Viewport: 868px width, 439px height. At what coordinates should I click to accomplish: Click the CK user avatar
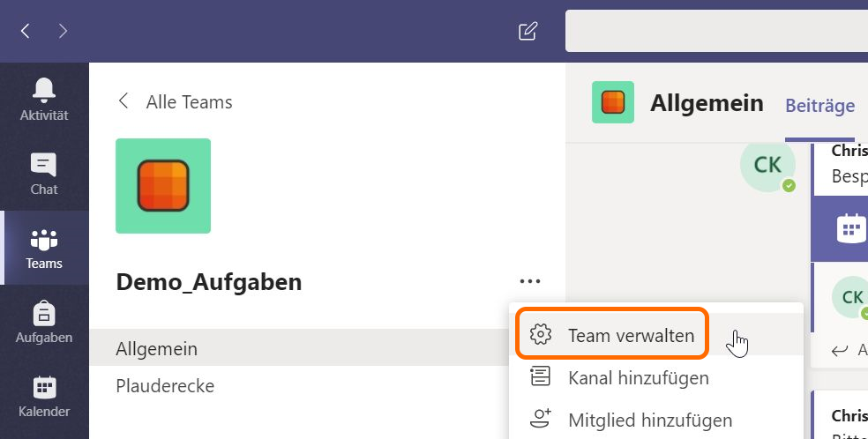point(767,165)
